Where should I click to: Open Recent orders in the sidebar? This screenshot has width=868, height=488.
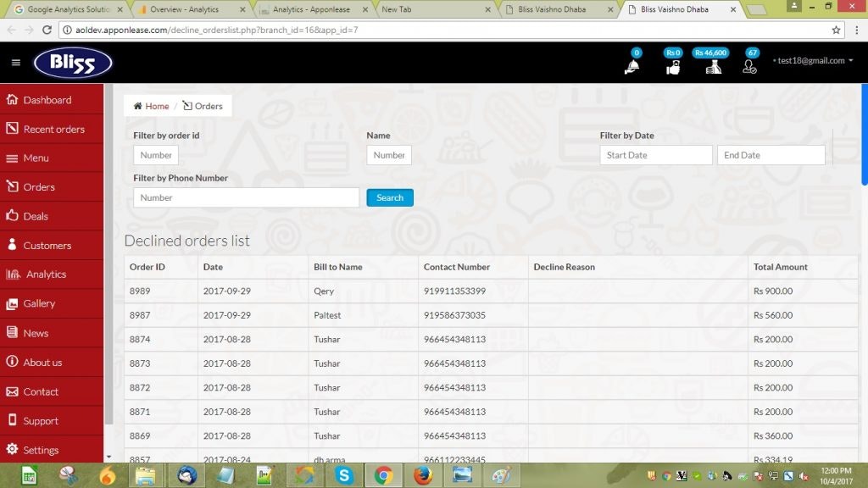[52, 129]
